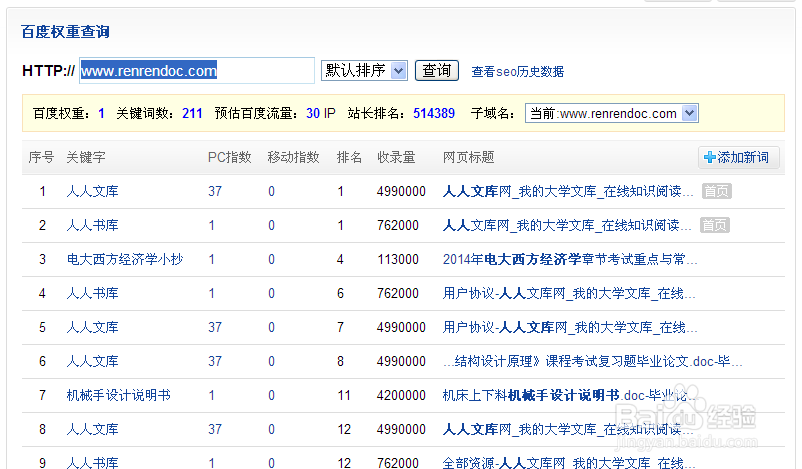Click 移动指数 0 in row 3
This screenshot has width=802, height=469.
271,259
